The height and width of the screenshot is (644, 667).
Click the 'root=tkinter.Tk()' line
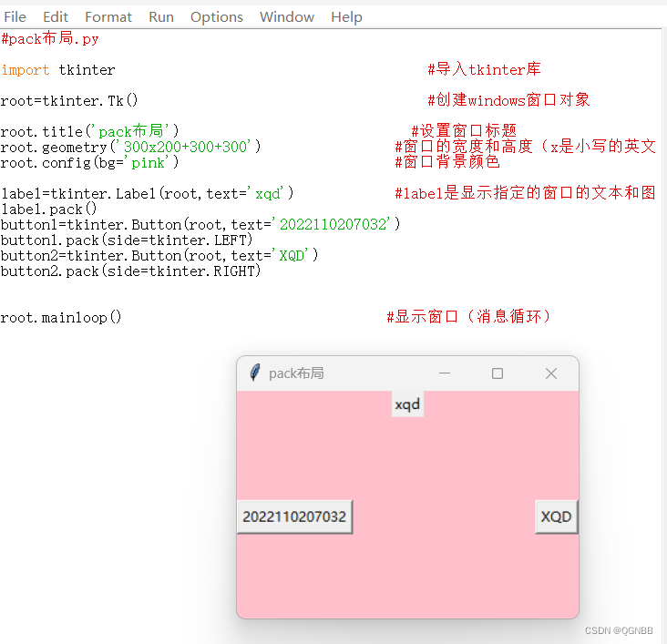point(69,101)
